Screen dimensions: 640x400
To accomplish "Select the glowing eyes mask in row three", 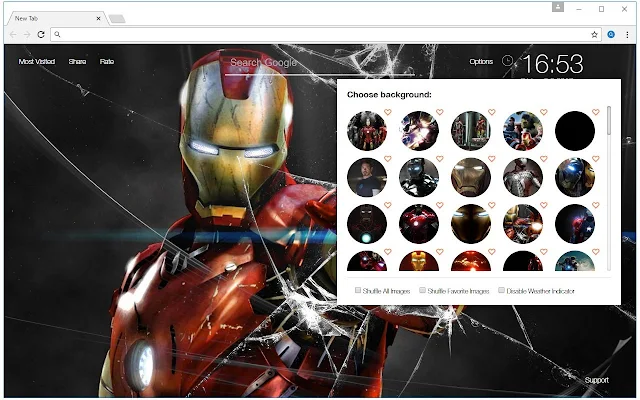I will (471, 224).
